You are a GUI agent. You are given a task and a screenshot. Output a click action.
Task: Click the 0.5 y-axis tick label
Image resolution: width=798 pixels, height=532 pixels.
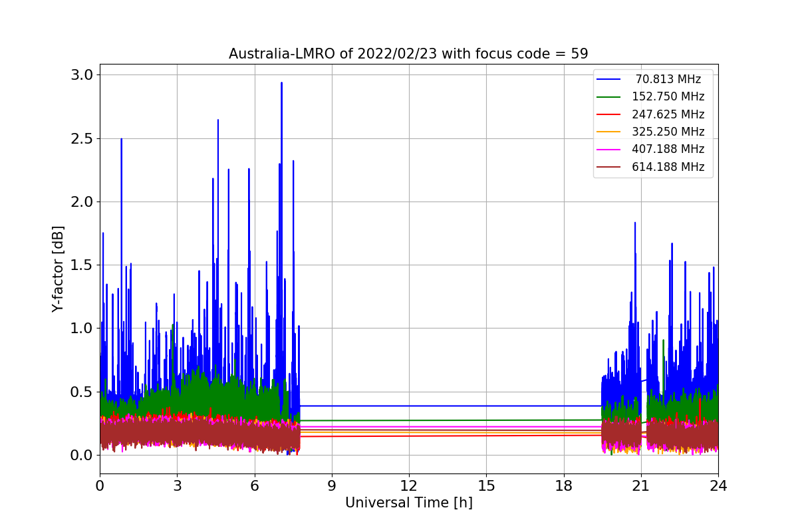pos(82,392)
